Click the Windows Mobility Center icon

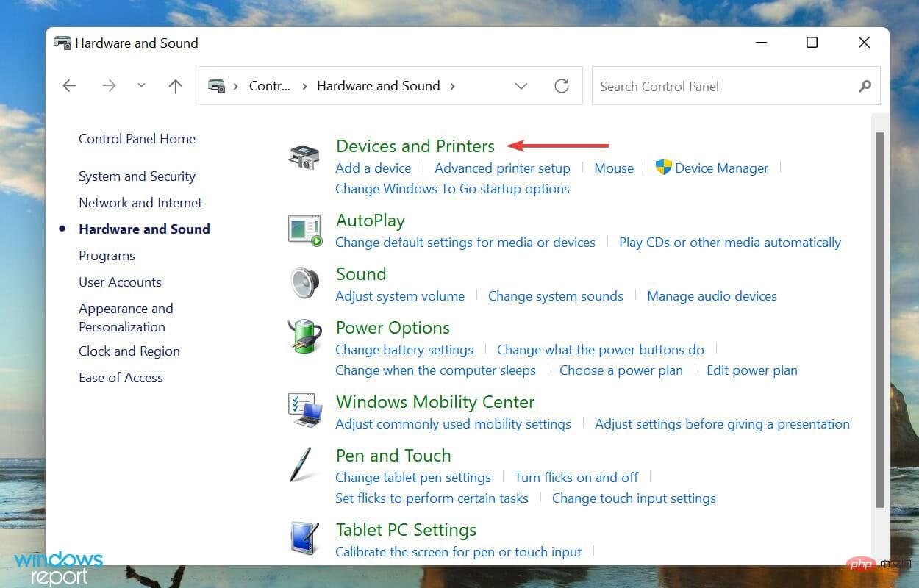click(x=305, y=412)
